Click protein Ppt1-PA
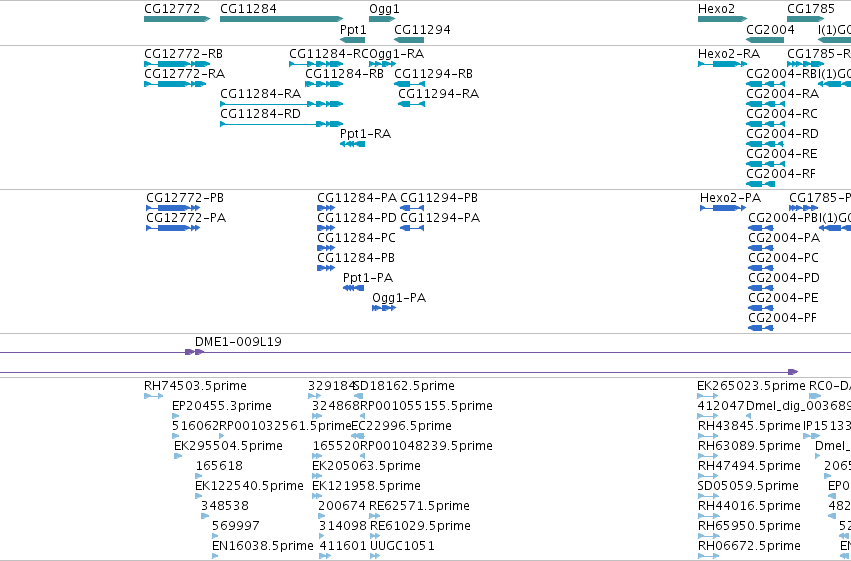 (x=353, y=288)
